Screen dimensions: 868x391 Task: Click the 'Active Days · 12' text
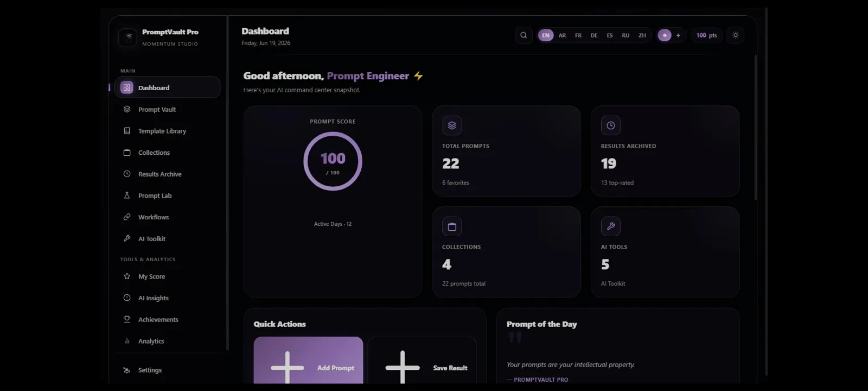(x=333, y=224)
